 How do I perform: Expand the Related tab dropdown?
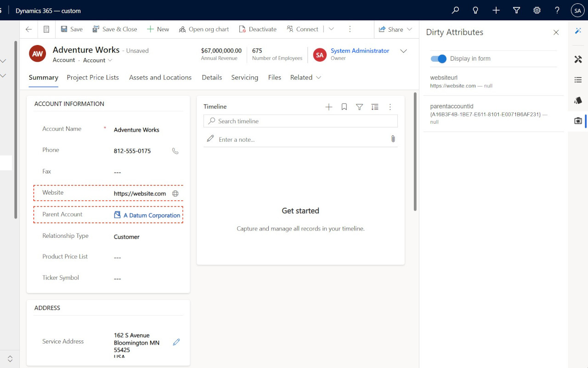tap(305, 77)
